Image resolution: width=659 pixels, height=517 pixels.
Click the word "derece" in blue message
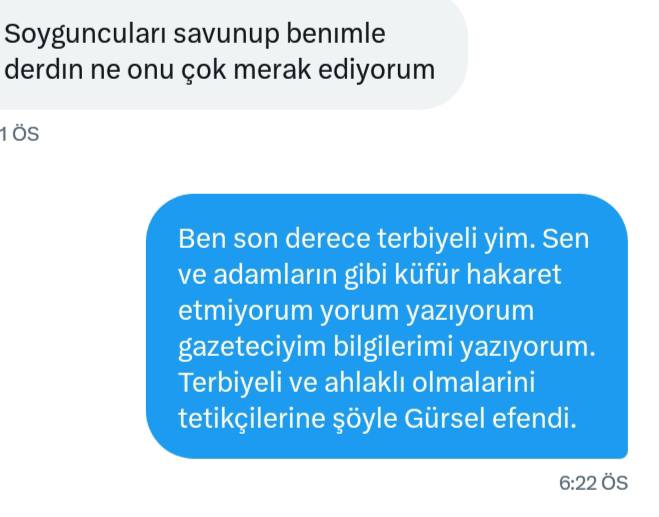(x=328, y=239)
